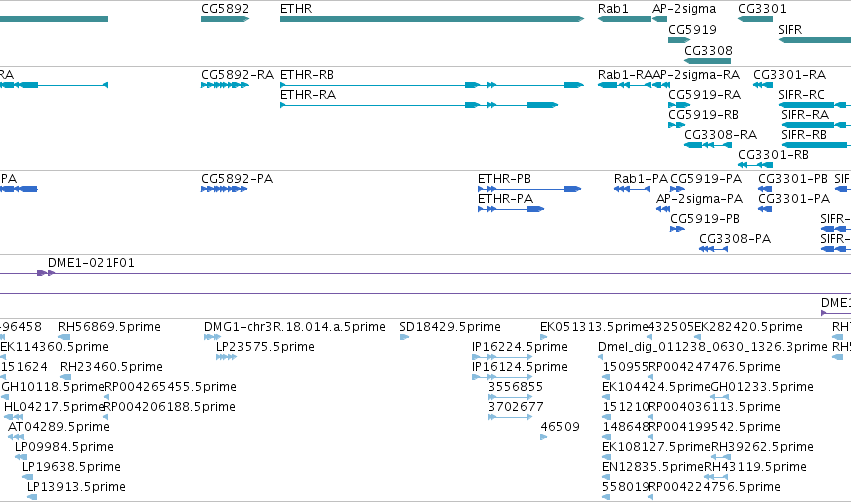
Task: Select the ETHR-RA transcript label
Action: tap(308, 95)
